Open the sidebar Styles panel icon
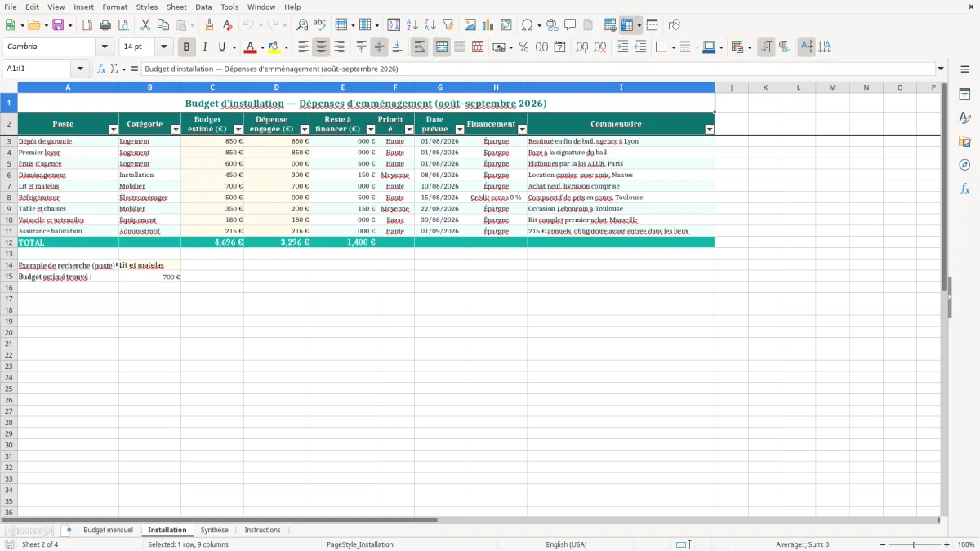The image size is (980, 551). [964, 118]
